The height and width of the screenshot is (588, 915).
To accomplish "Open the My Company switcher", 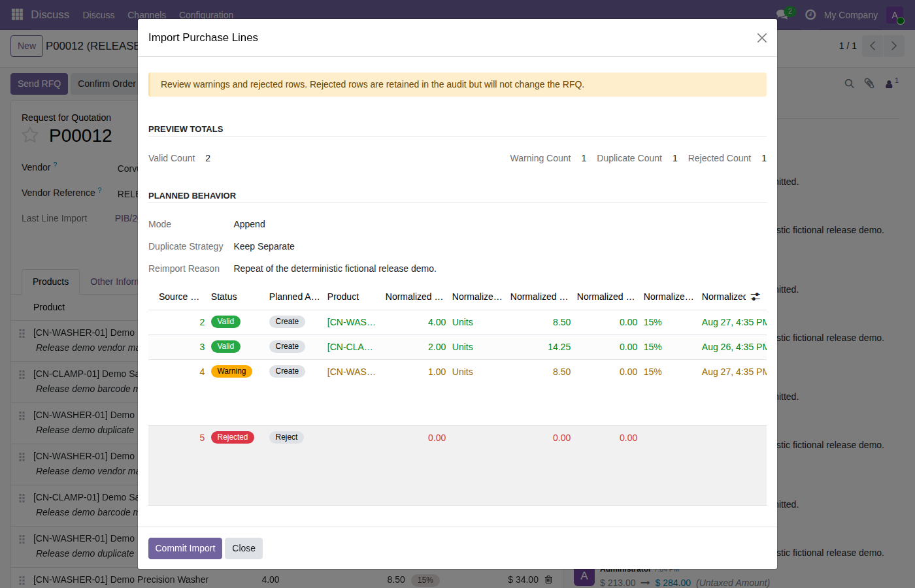I will click(850, 15).
